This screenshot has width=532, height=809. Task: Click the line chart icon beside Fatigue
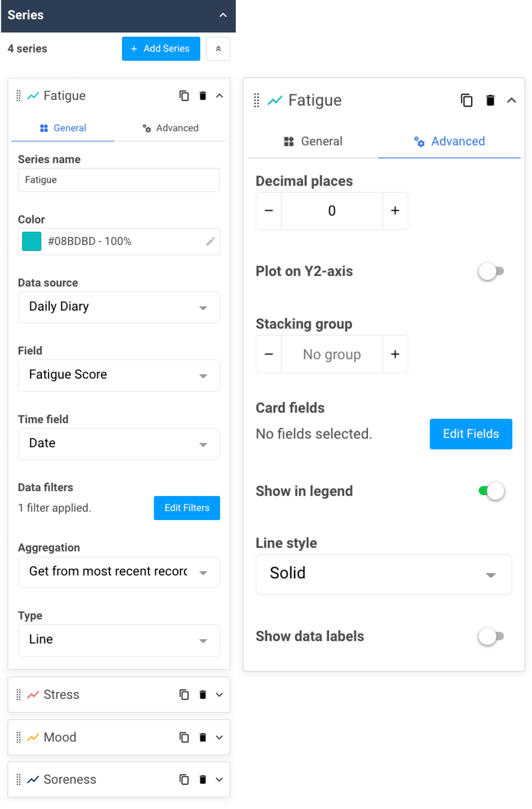click(33, 96)
